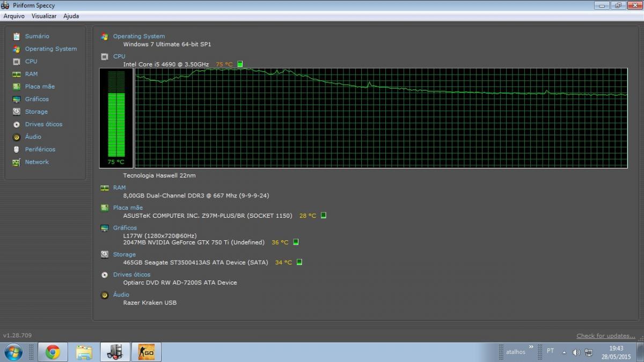
Task: Click the Network icon in sidebar
Action: (x=16, y=162)
